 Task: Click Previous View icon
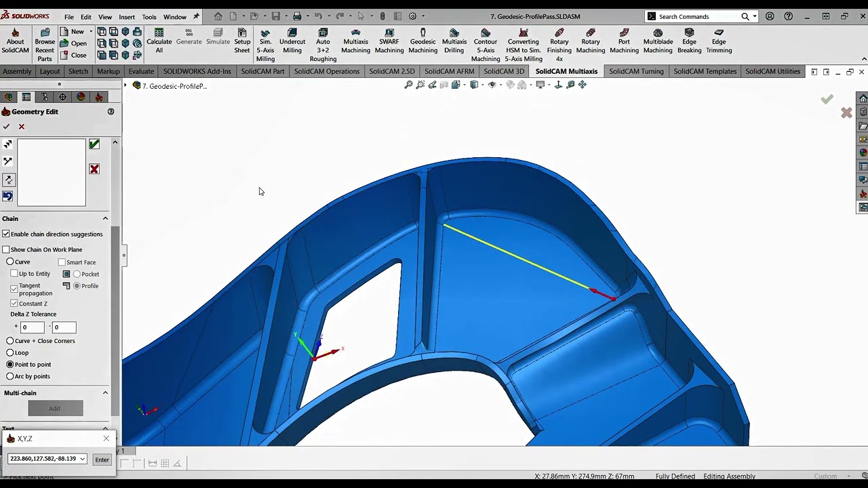tap(432, 85)
